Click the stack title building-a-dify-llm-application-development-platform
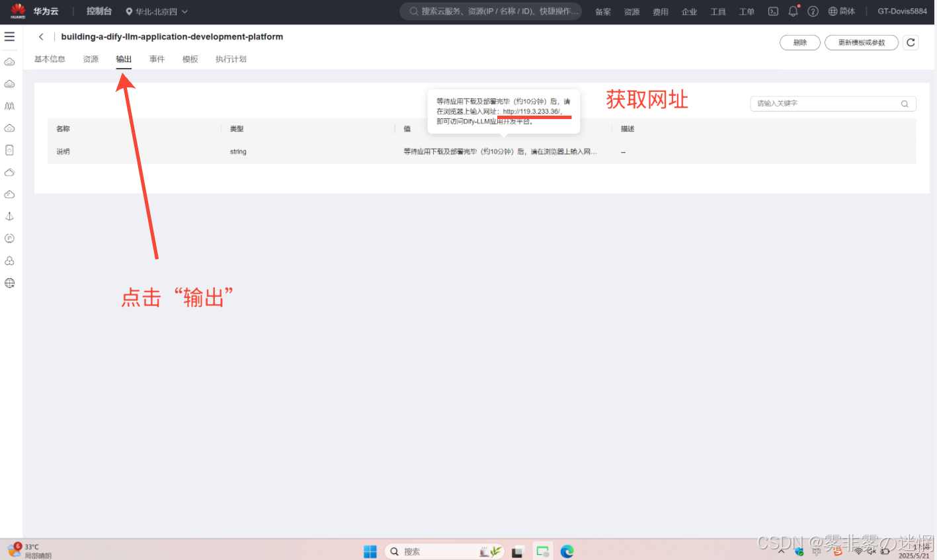This screenshot has width=937, height=560. click(x=172, y=37)
